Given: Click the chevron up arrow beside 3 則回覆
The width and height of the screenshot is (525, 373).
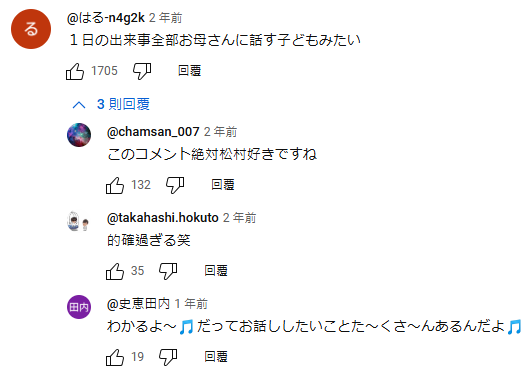Looking at the screenshot, I should tap(79, 105).
